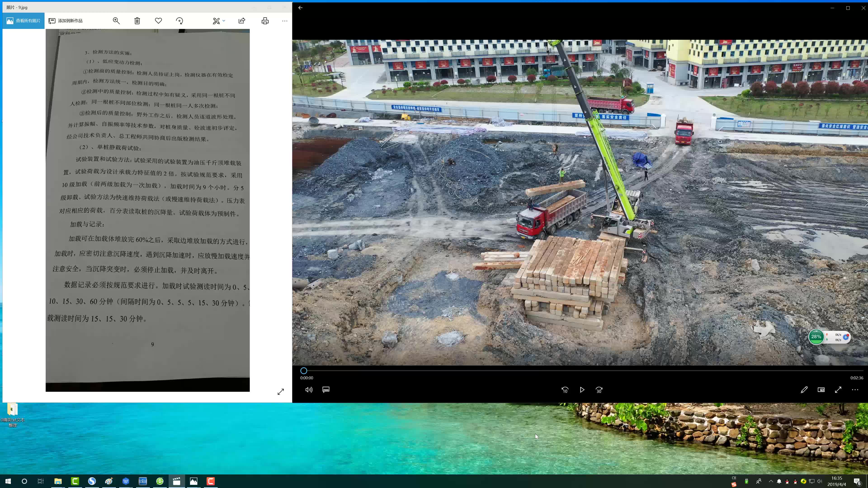Select the '0精英txt文本整理' desktop folder
This screenshot has height=488, width=868.
[12, 415]
